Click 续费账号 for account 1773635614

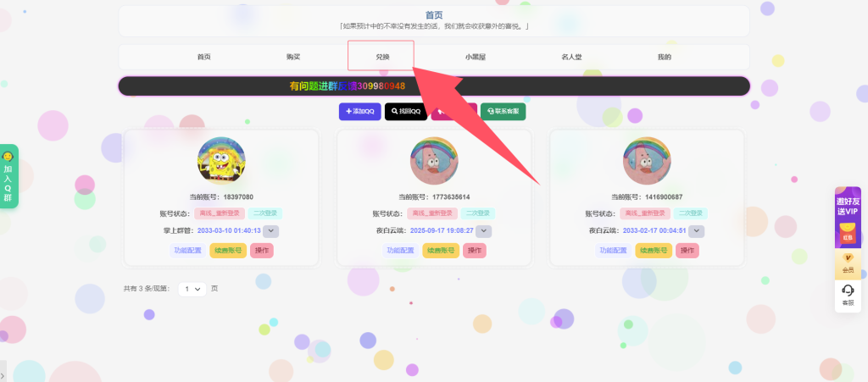click(x=441, y=251)
